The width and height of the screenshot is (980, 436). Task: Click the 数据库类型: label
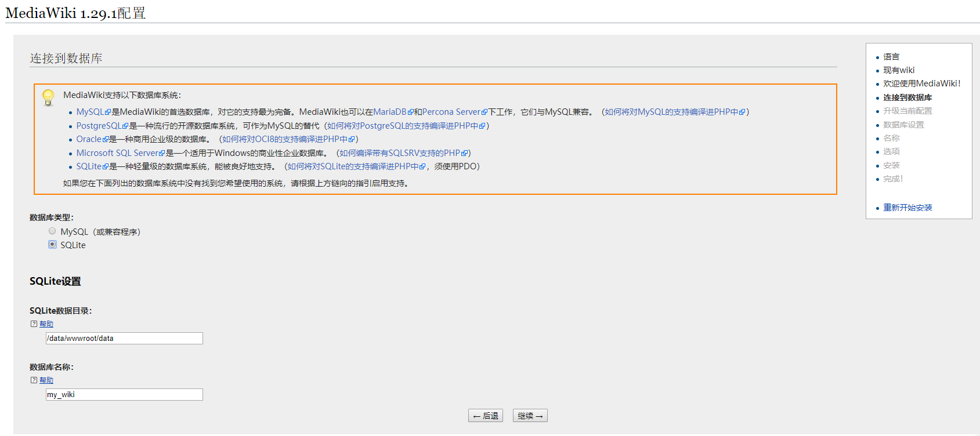(52, 217)
